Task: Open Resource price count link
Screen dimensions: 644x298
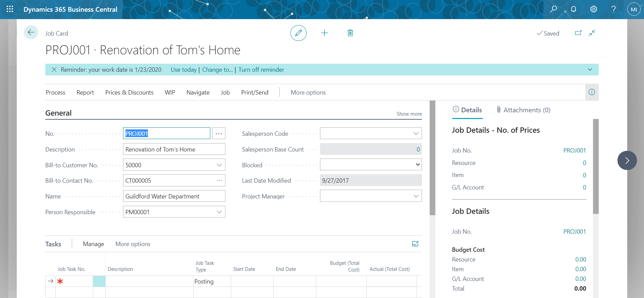Action: [584, 163]
